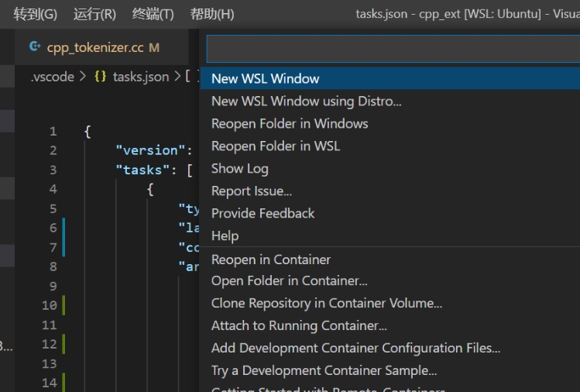Select Clone Repository in Container Volume...
Viewport: 580px width, 392px height.
[390, 303]
